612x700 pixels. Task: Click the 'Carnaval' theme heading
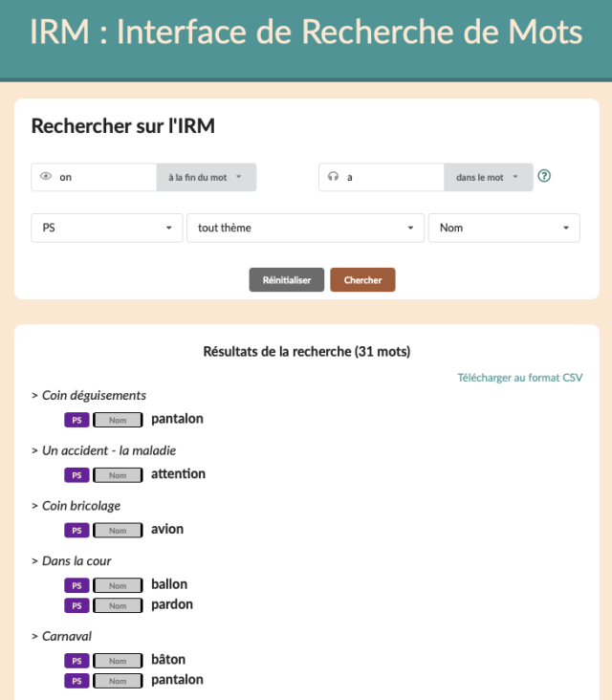point(67,636)
